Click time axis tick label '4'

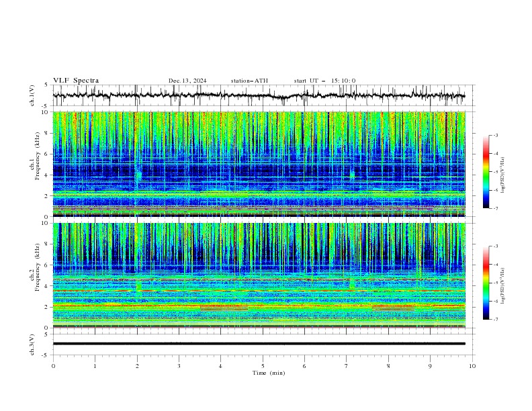tap(220, 366)
